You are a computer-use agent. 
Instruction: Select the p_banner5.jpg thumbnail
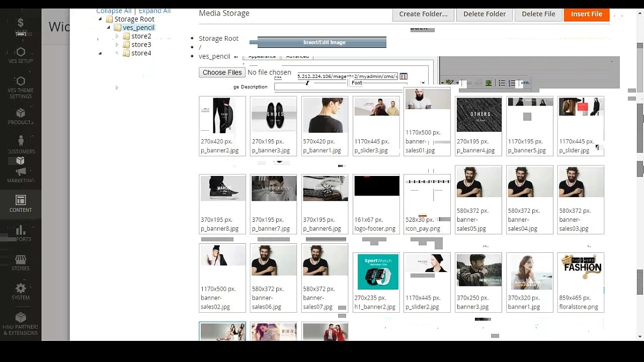[530, 126]
